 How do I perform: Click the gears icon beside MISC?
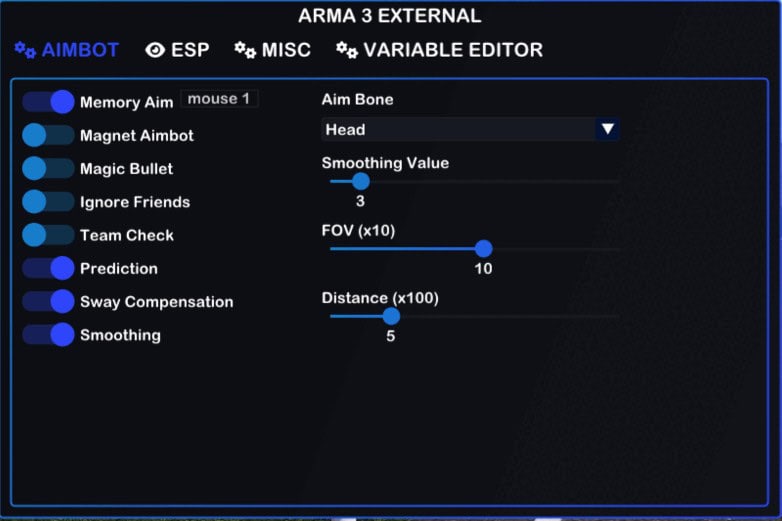[x=245, y=50]
